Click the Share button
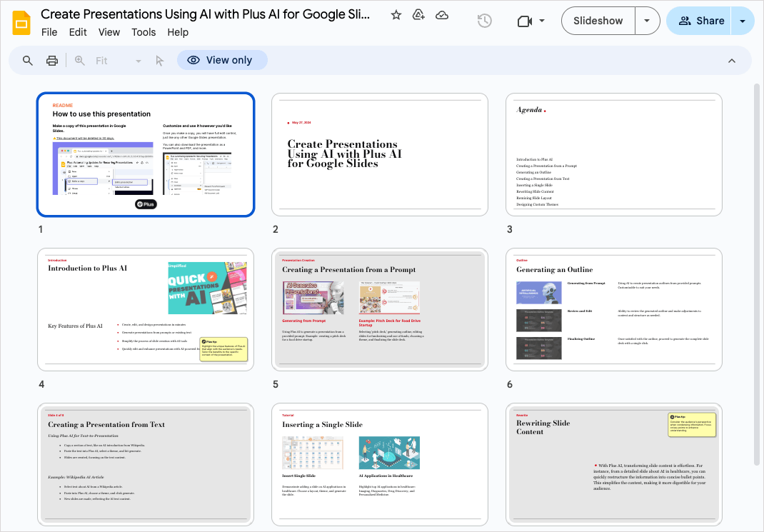This screenshot has width=764, height=532. [699, 21]
